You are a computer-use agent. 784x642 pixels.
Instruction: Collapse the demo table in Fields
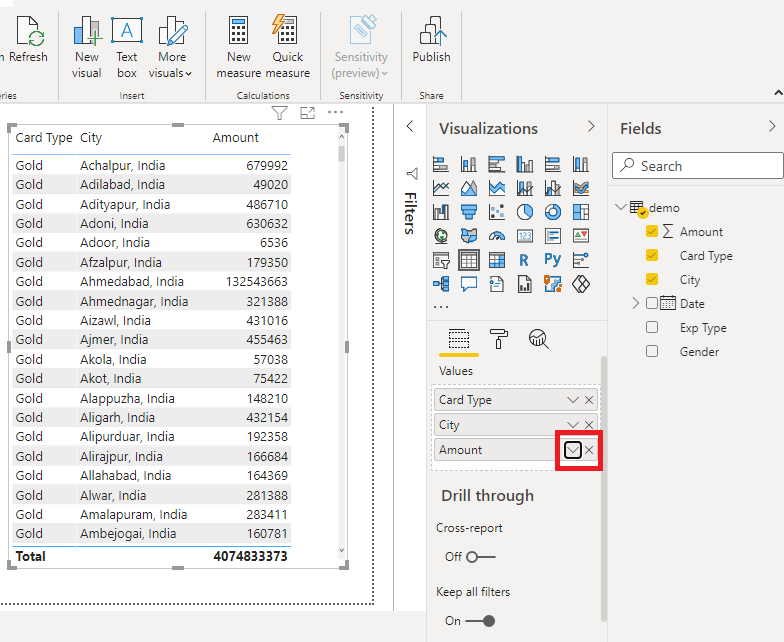[620, 208]
